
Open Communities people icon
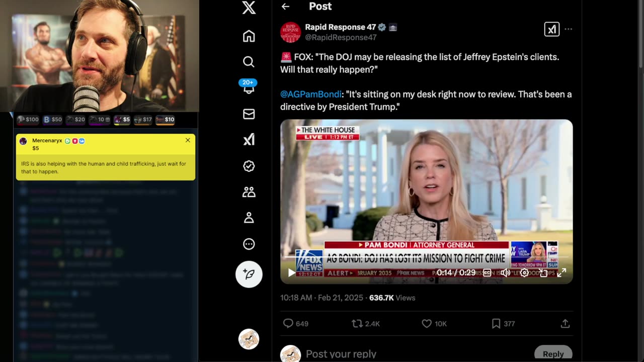[x=249, y=192]
